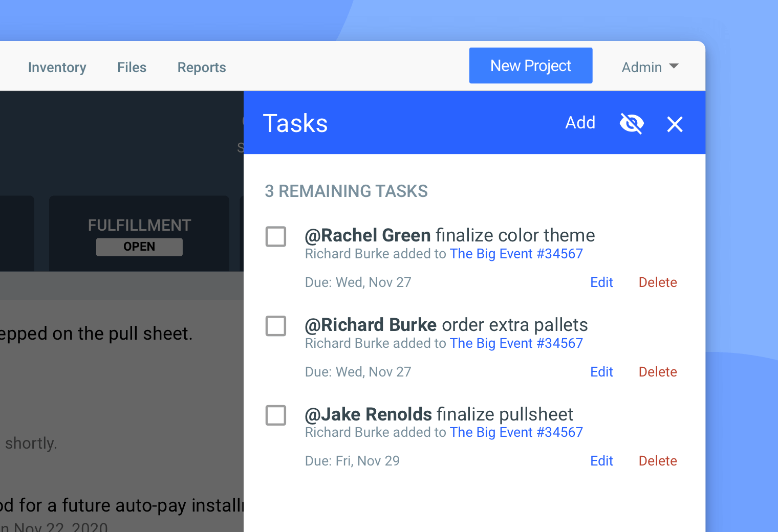Open the Files menu
778x532 pixels.
pos(132,68)
